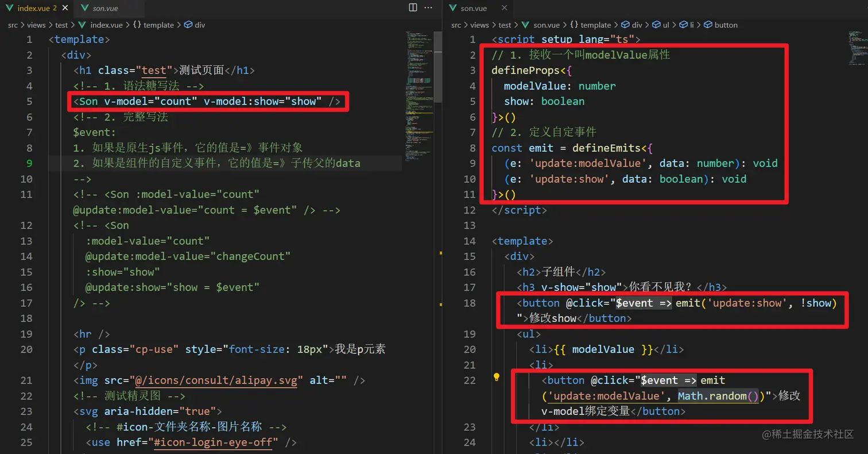868x454 pixels.
Task: Click the Split Editor icon
Action: point(413,7)
